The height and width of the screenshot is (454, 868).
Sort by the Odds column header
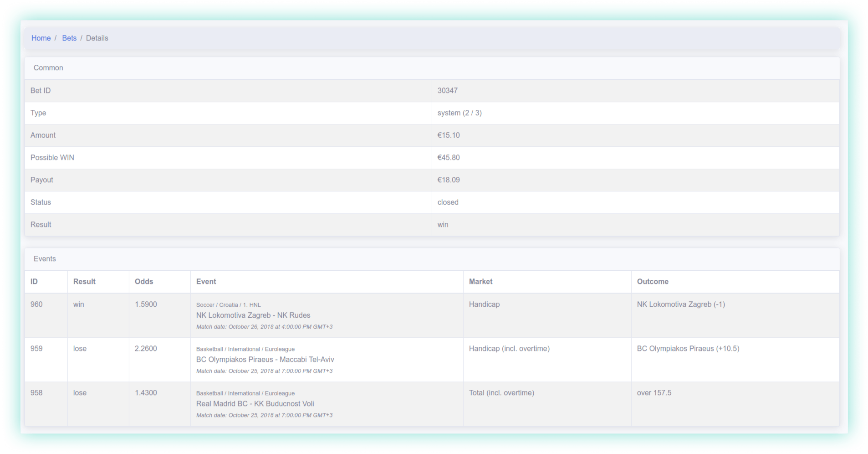[x=143, y=281]
